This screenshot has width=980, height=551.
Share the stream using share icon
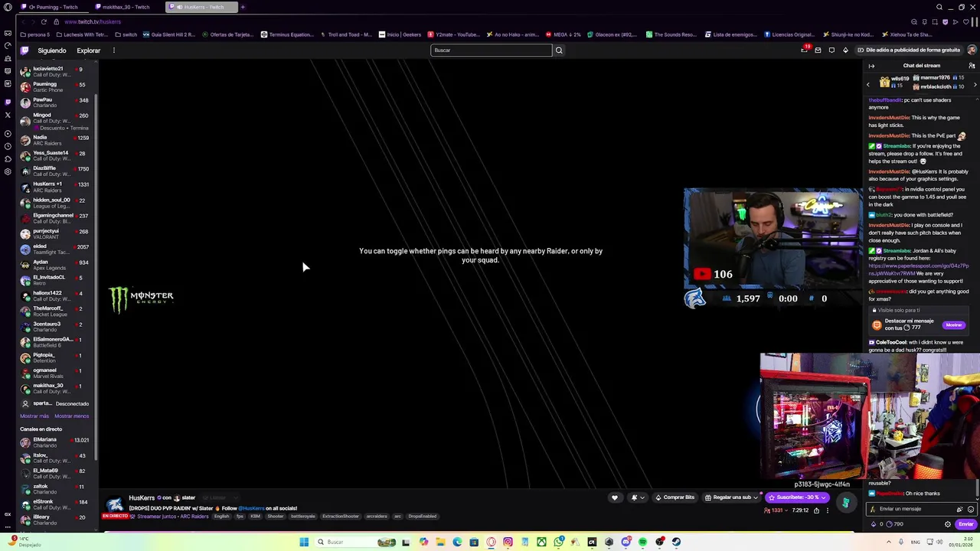(816, 510)
